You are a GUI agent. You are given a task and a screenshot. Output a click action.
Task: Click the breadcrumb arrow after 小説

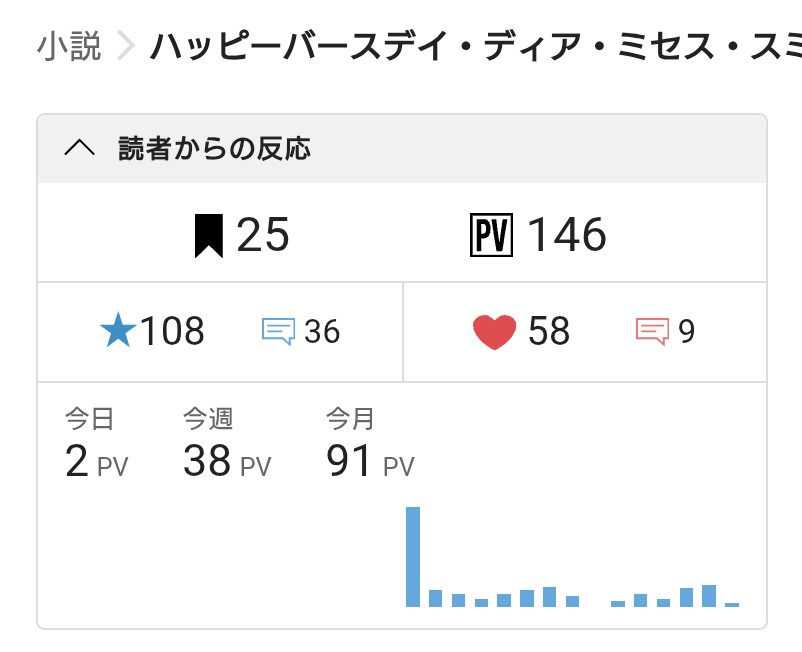click(x=126, y=47)
